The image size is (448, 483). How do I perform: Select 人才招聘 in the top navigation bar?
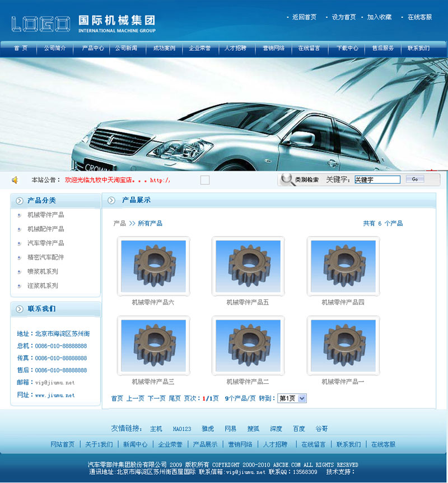tap(235, 48)
